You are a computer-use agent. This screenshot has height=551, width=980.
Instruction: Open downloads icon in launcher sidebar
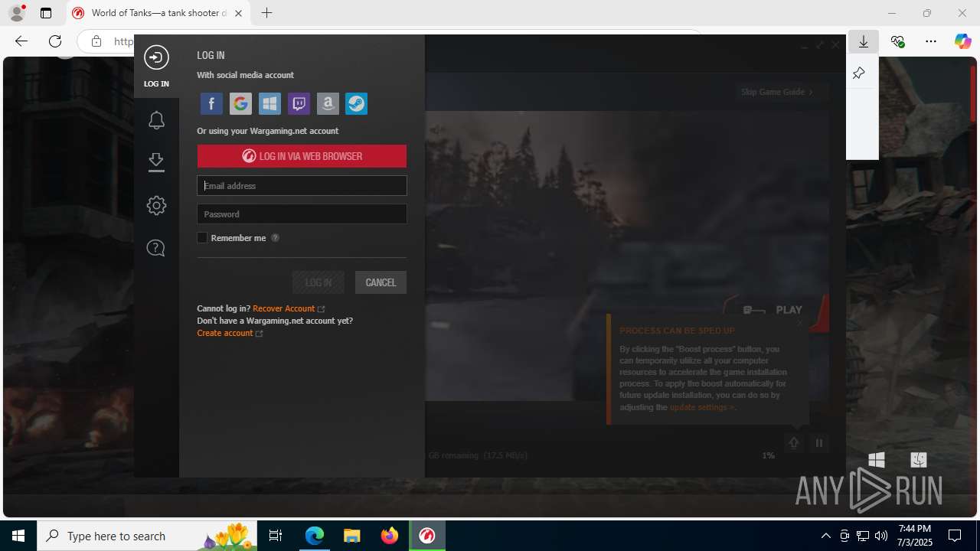pyautogui.click(x=156, y=162)
